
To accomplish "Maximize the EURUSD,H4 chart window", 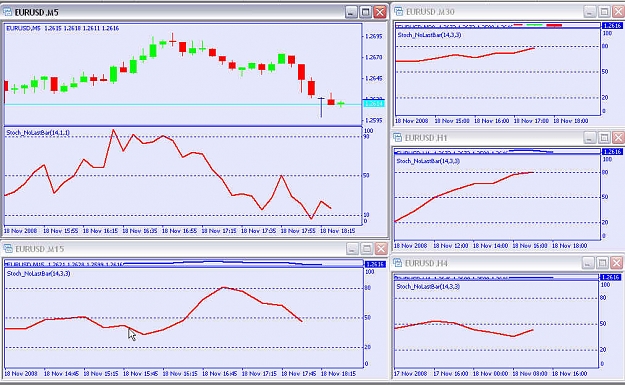I will [602, 263].
